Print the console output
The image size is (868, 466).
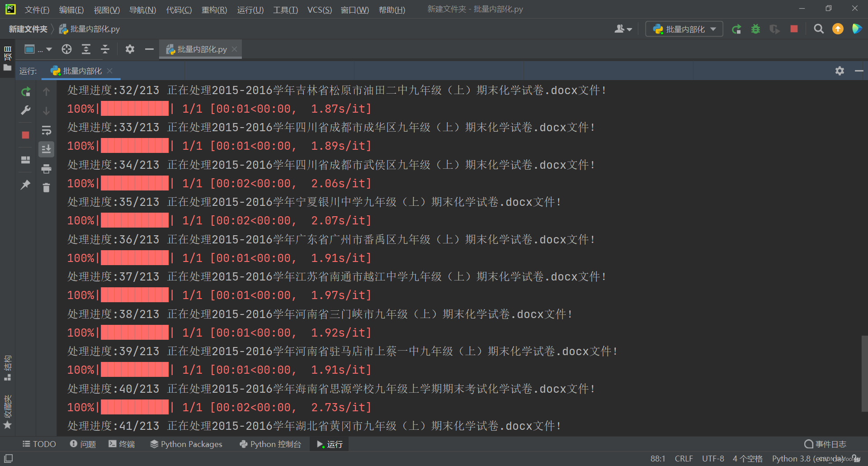click(46, 169)
